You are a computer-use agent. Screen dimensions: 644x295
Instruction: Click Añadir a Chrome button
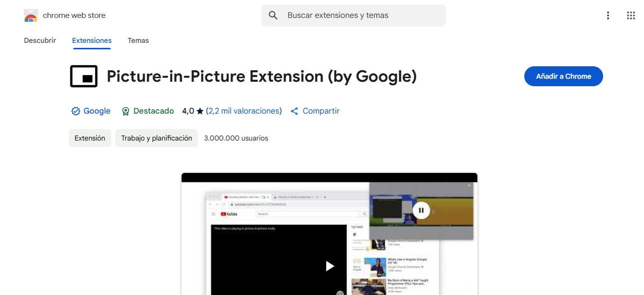click(563, 76)
